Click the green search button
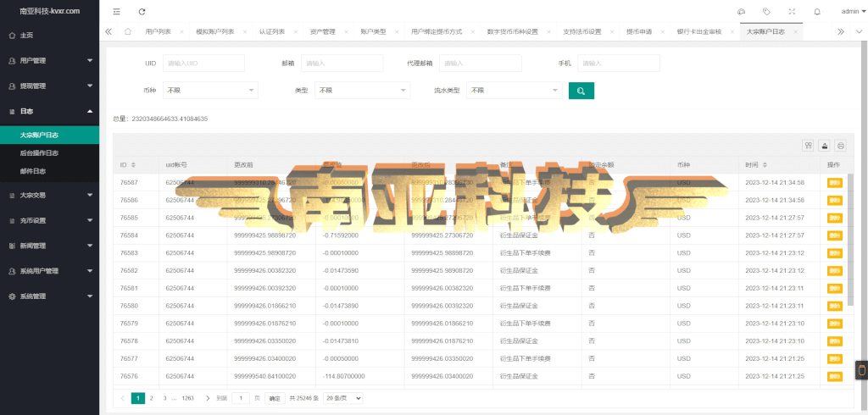The image size is (868, 415). [581, 91]
